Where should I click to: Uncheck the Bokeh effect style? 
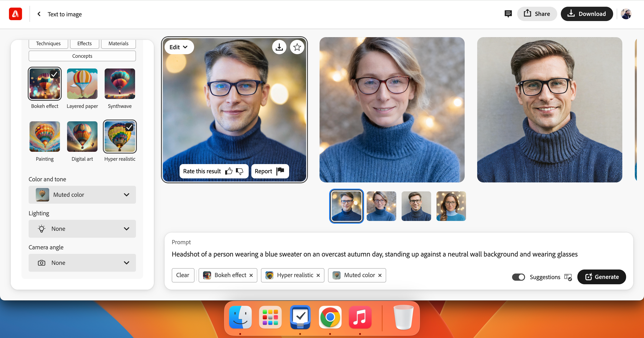pyautogui.click(x=45, y=84)
